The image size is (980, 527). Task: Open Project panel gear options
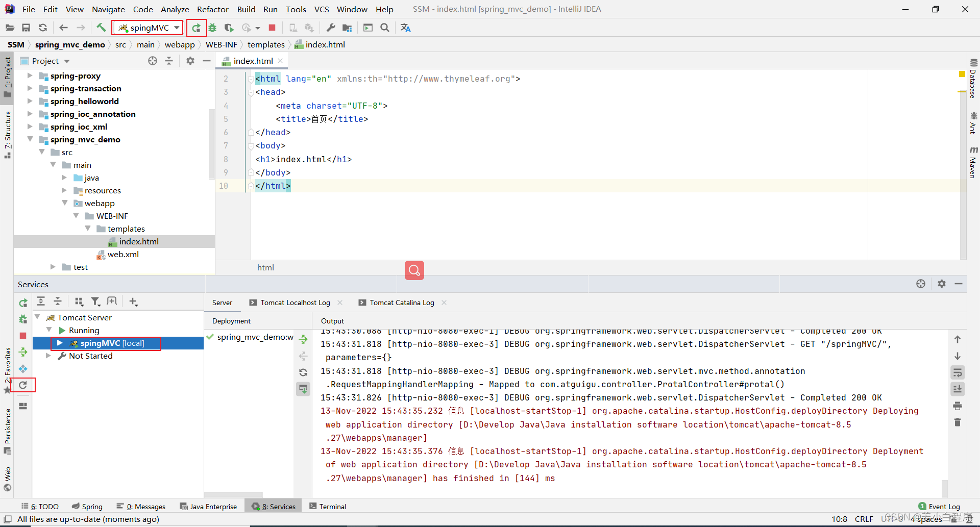click(190, 61)
